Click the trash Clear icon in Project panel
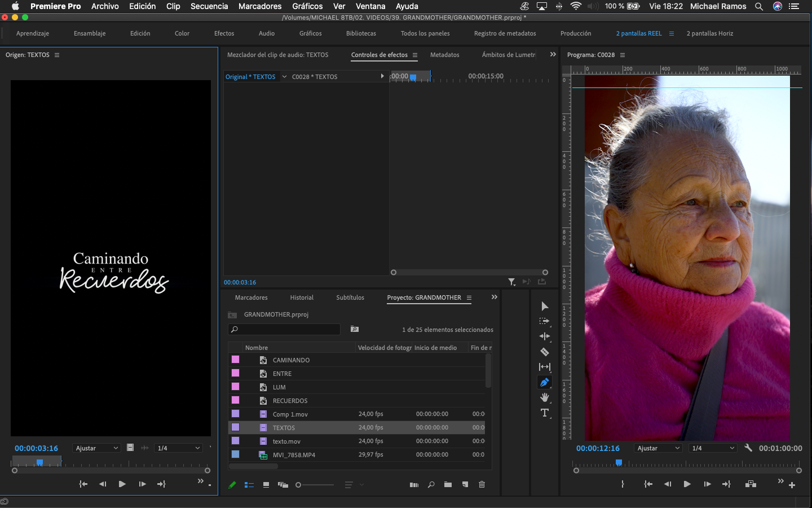Image resolution: width=812 pixels, height=508 pixels. point(482,484)
